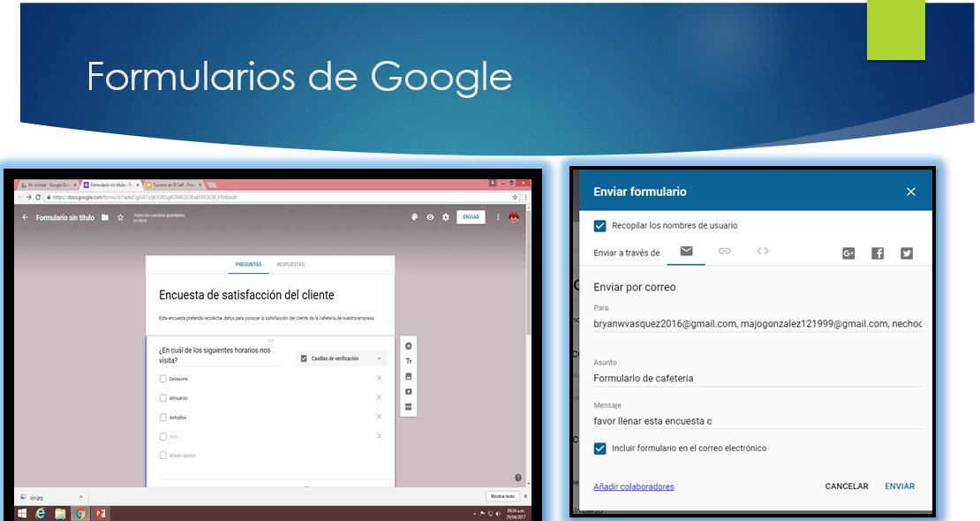
Task: Select the email envelope send method
Action: click(x=686, y=251)
